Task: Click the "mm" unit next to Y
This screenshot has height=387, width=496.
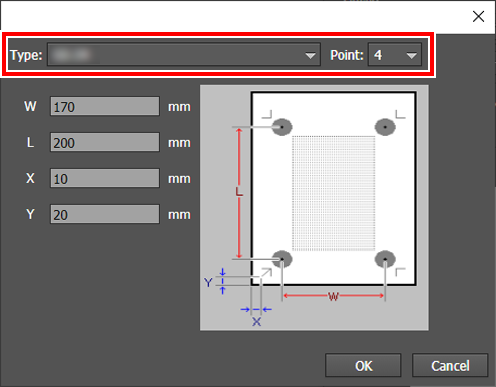Action: [x=179, y=215]
